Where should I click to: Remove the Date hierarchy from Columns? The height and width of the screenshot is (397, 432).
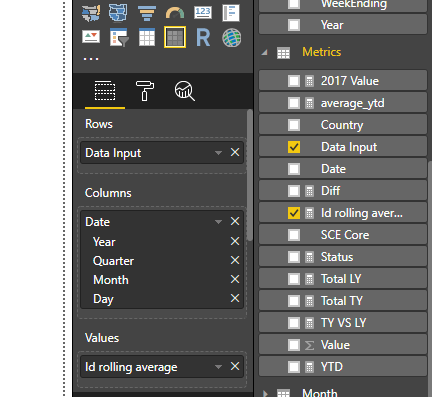click(235, 221)
